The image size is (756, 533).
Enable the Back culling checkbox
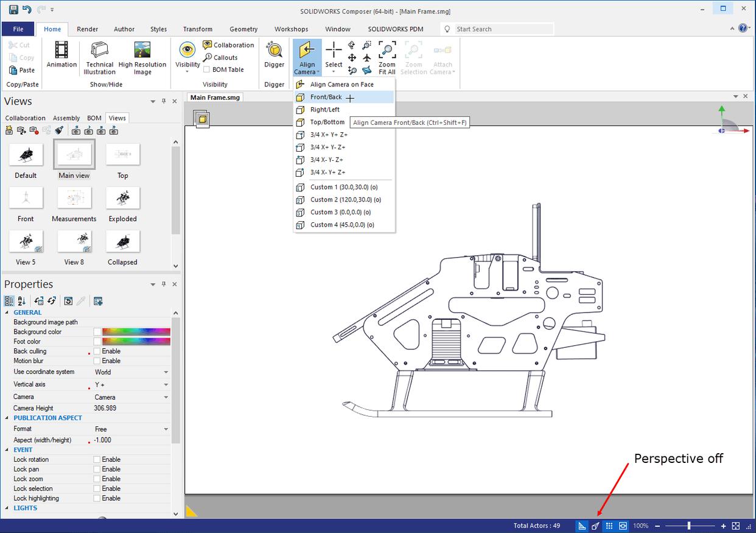(x=97, y=351)
